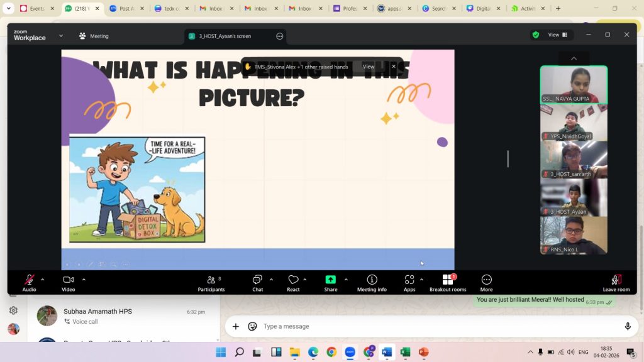The height and width of the screenshot is (362, 644).
Task: Expand video options arrow next to Video
Action: pyautogui.click(x=84, y=279)
